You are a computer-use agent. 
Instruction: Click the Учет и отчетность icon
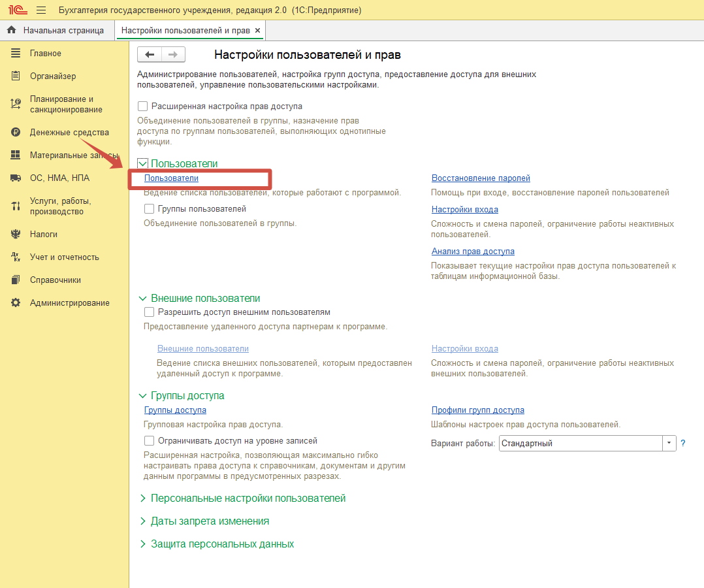[x=16, y=257]
